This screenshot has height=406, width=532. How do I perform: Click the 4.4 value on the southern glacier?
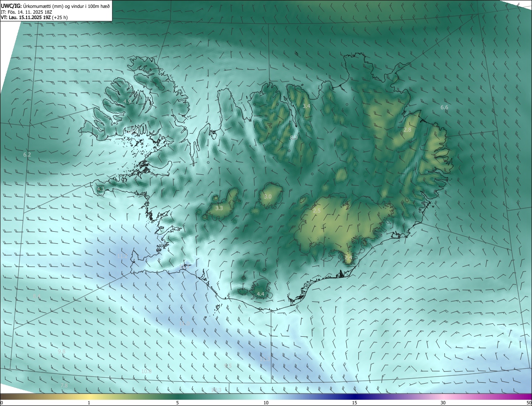pyautogui.click(x=261, y=294)
